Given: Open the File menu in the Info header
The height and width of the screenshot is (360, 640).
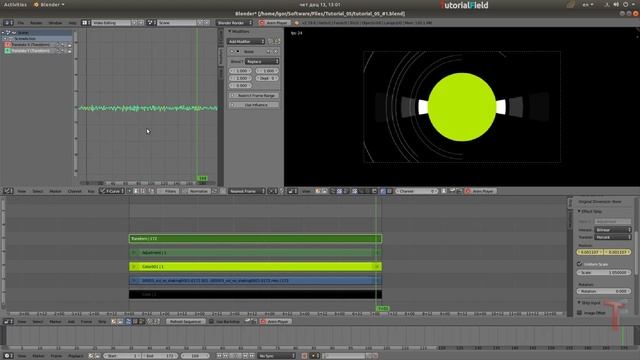Looking at the screenshot, I should pos(21,23).
